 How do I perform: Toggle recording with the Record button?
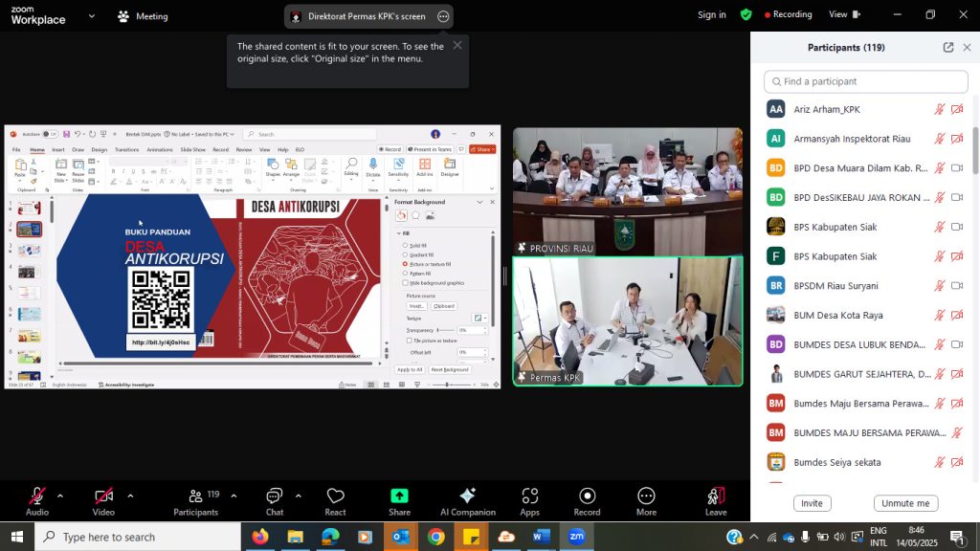(587, 501)
